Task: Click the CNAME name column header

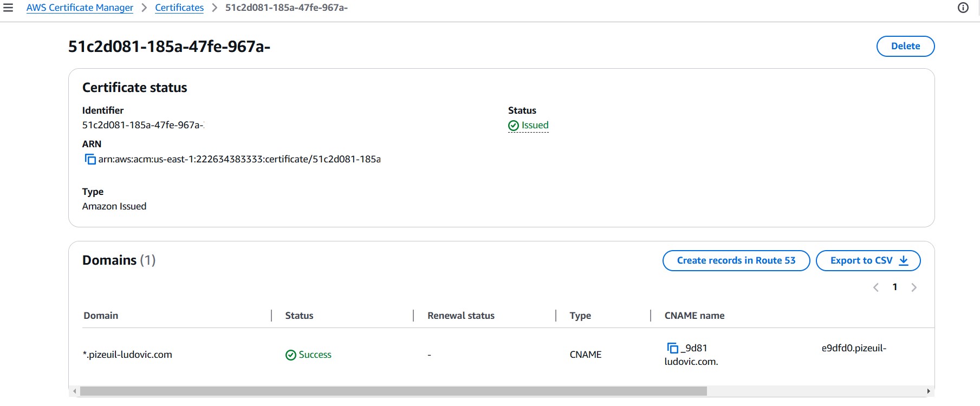Action: pos(695,316)
